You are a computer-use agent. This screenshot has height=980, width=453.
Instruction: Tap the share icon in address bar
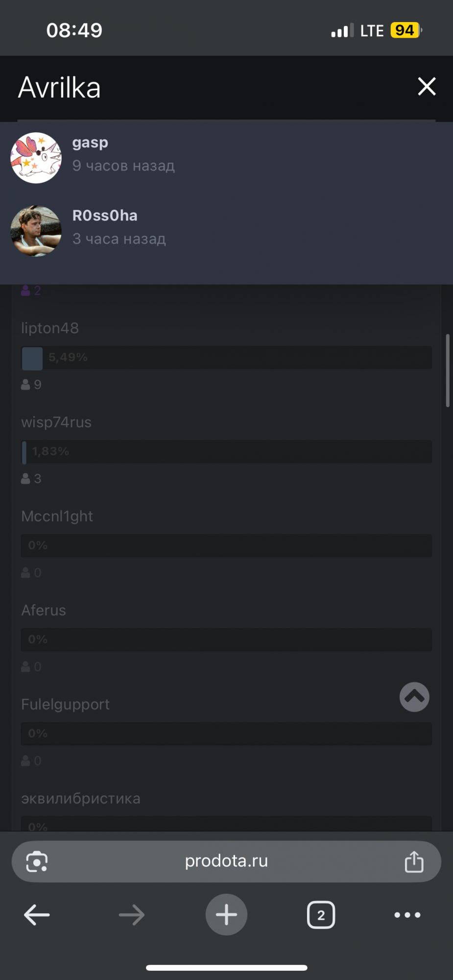[x=414, y=861]
